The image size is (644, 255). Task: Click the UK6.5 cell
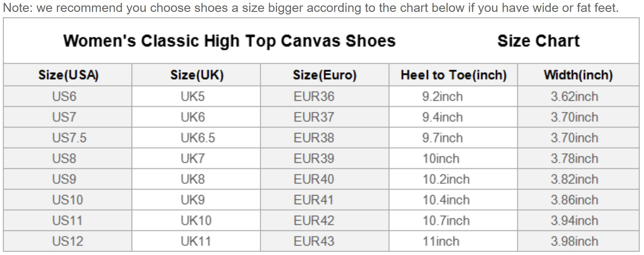198,138
